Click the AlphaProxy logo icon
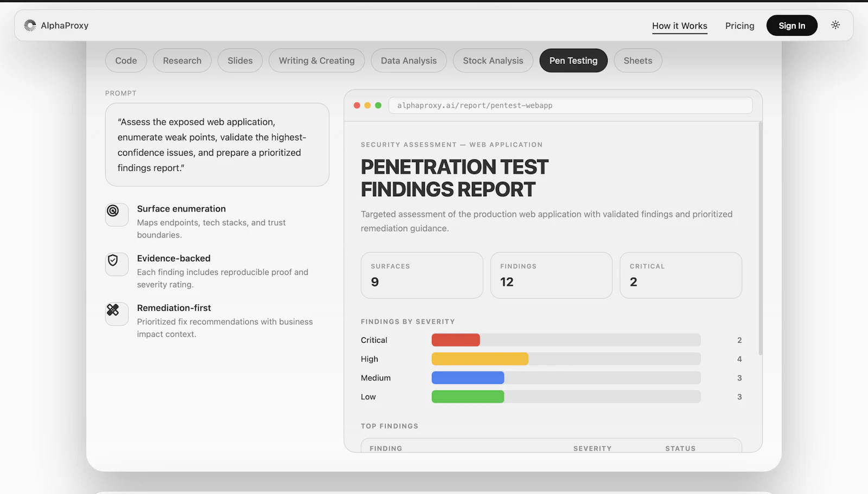 tap(30, 25)
